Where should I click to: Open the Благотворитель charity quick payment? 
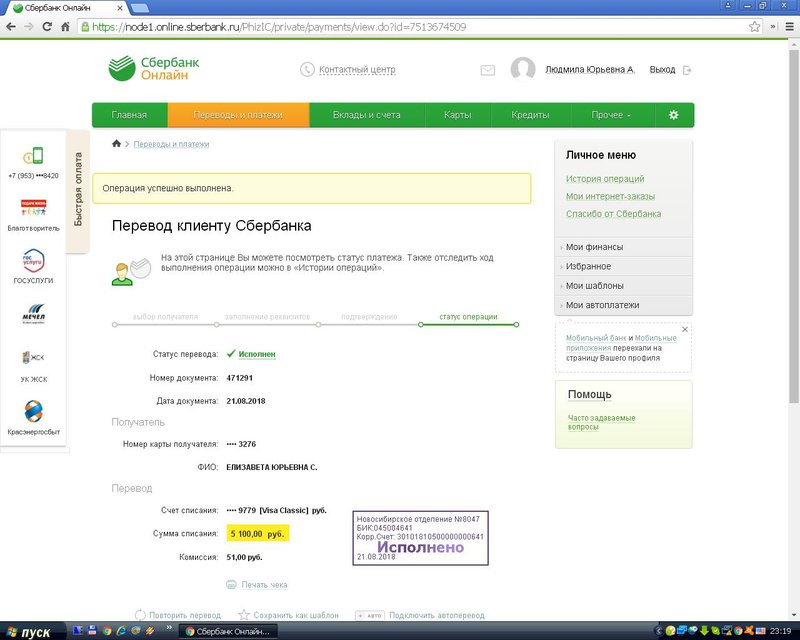click(33, 215)
